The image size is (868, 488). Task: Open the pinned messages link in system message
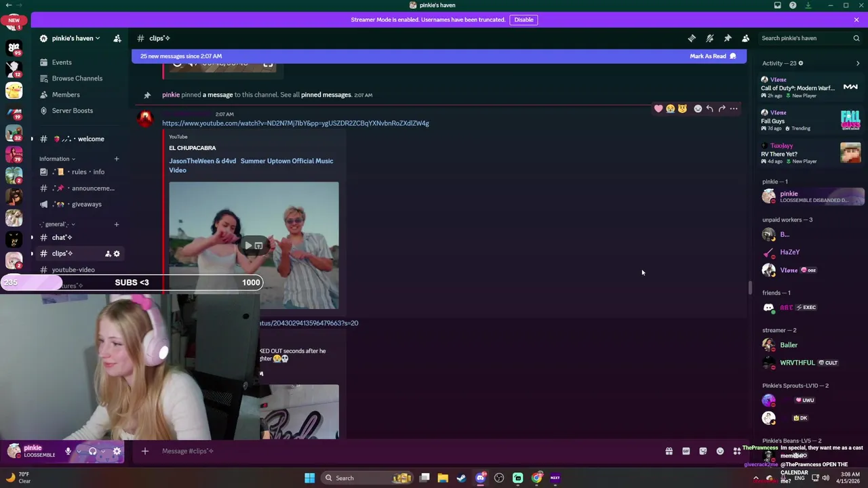point(326,95)
